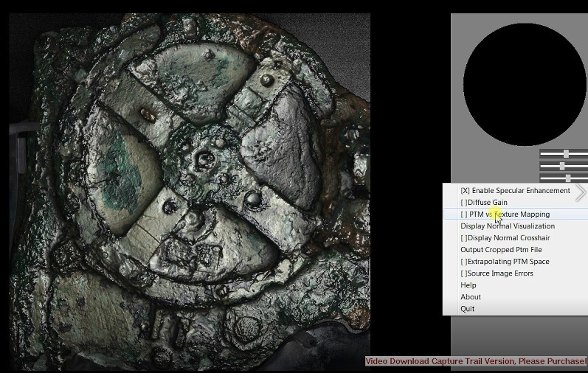
Task: Click the empty gray panel below the menu
Action: [x=516, y=335]
